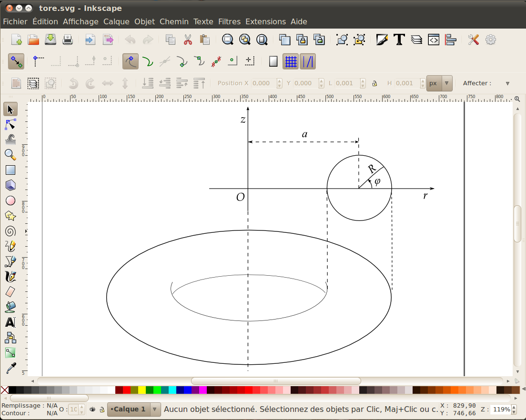The width and height of the screenshot is (526, 420).
Task: Toggle visibility of layer Calque 1
Action: coord(92,409)
